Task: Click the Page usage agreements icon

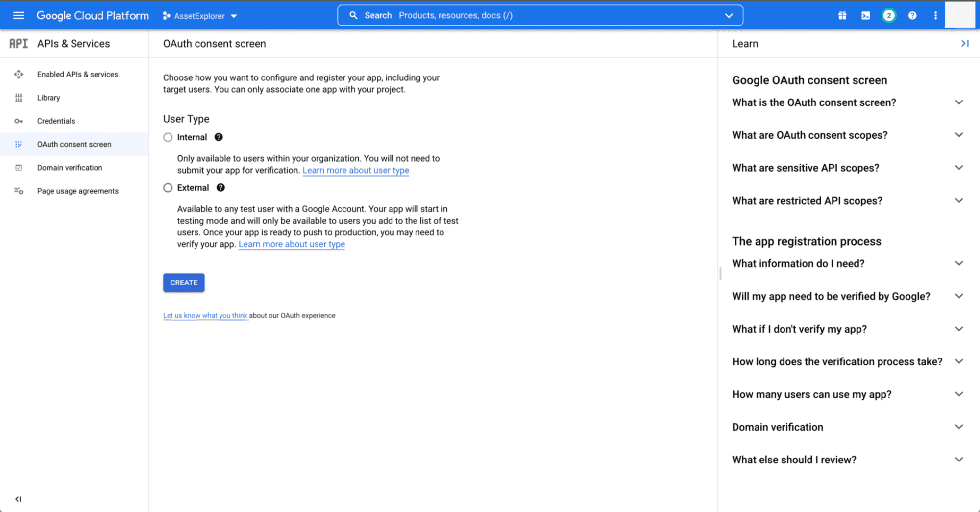Action: coord(19,191)
